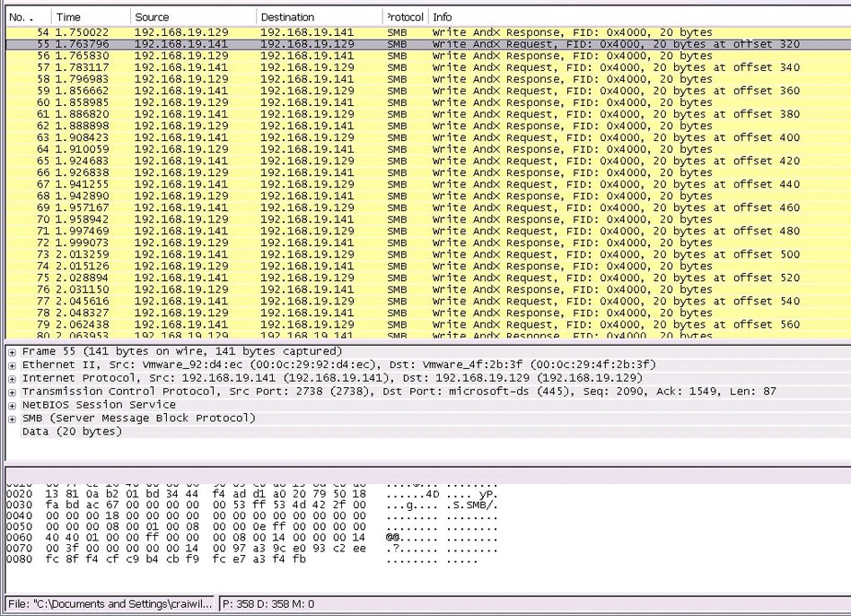
Task: Select packet 69 at offset 460
Action: tap(428, 207)
